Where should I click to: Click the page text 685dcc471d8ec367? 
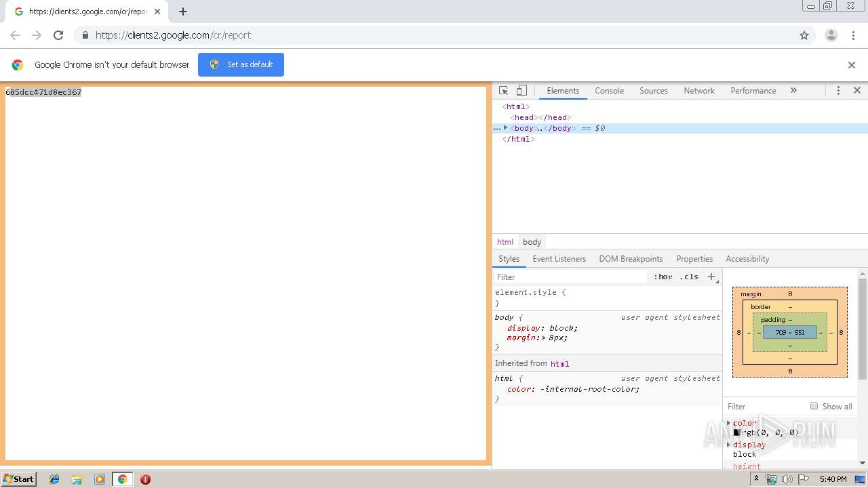(43, 92)
